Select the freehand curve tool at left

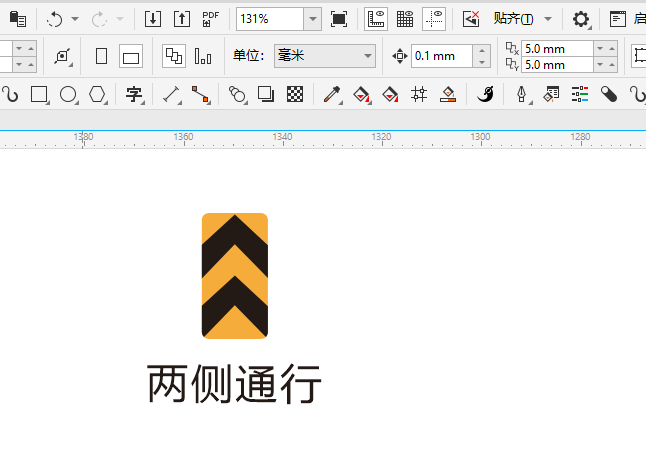10,94
